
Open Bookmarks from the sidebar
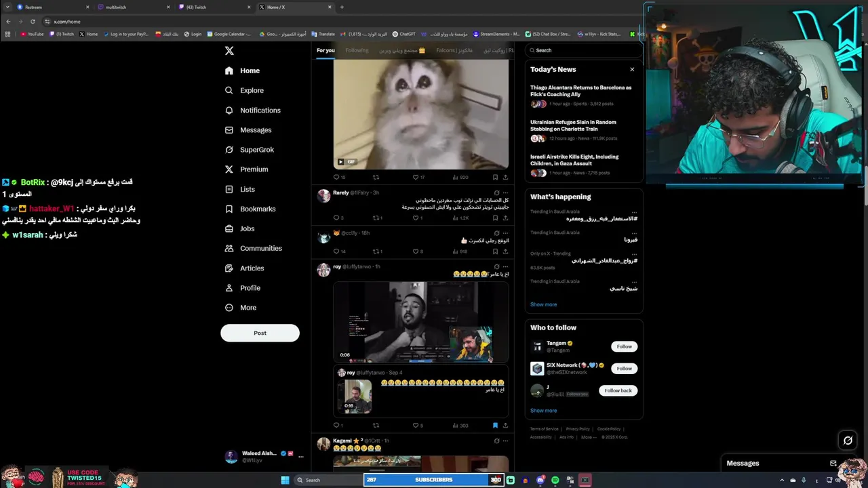pos(250,209)
